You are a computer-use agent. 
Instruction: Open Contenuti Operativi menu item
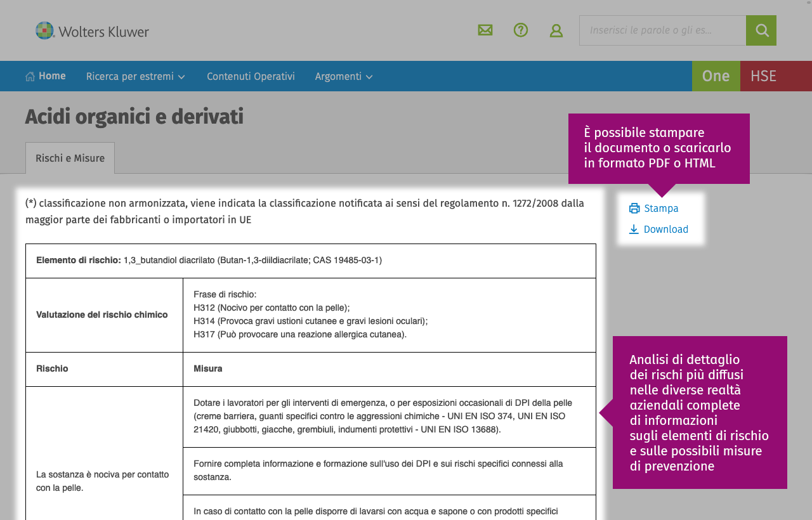point(251,77)
